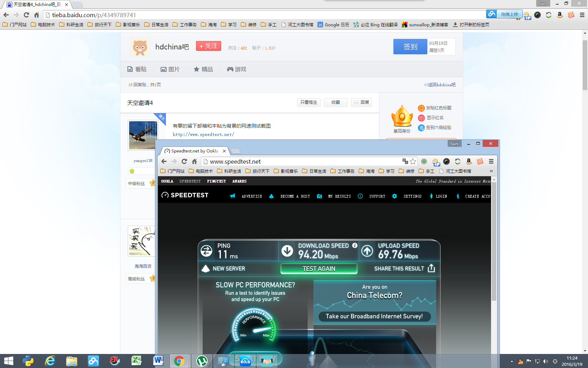Click the home icon in the Speedtest browser window
This screenshot has height=368, width=588.
pos(194,161)
